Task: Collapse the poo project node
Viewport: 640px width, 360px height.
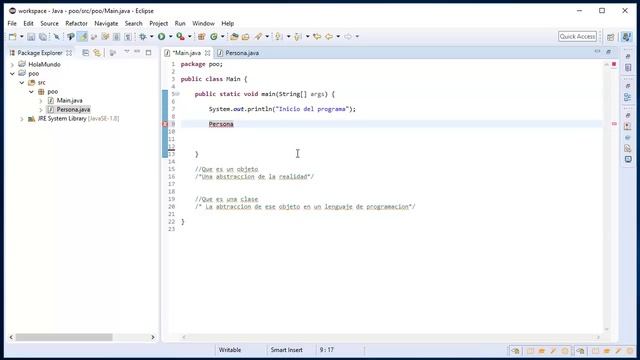Action: point(12,73)
